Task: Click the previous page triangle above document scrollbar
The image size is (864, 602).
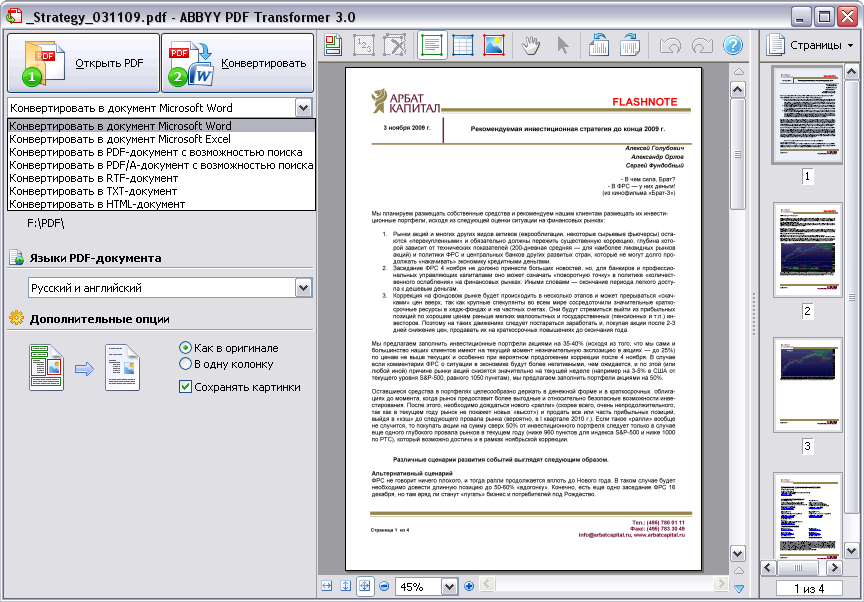Action: (x=739, y=72)
